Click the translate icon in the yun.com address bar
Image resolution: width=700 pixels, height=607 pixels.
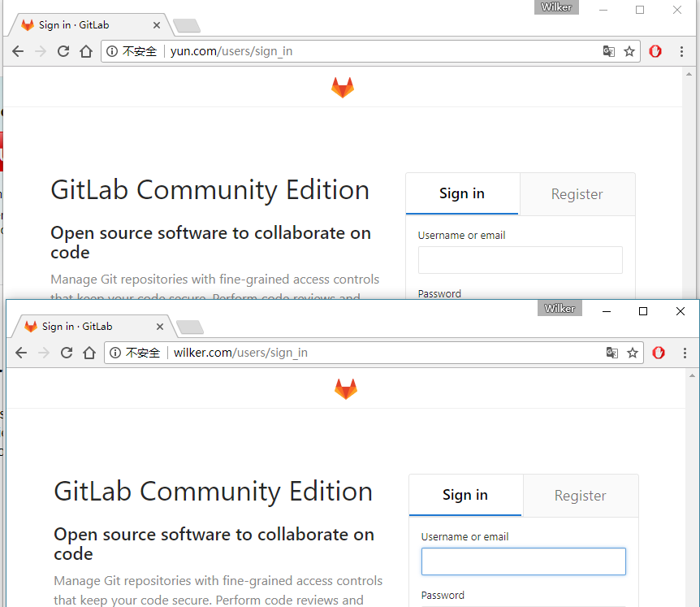point(609,51)
